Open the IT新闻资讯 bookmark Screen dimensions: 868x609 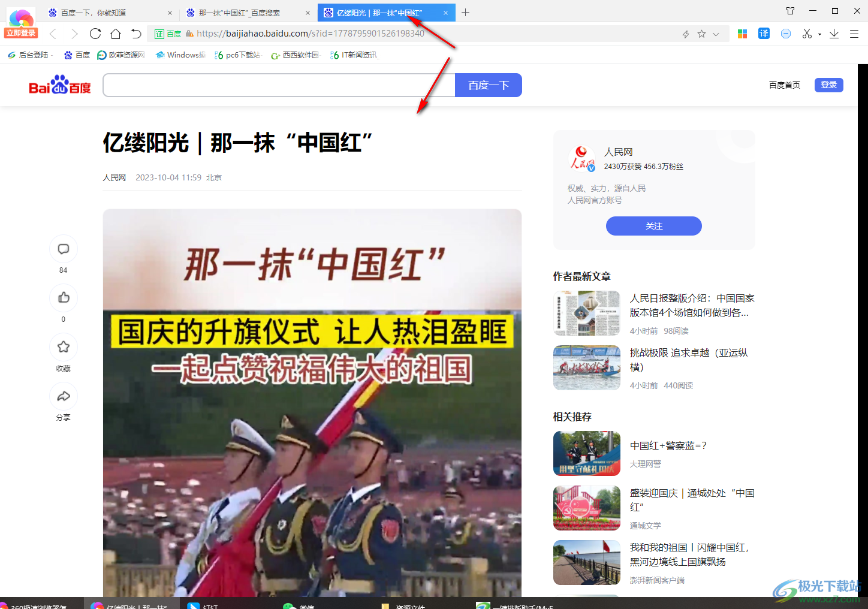point(354,55)
